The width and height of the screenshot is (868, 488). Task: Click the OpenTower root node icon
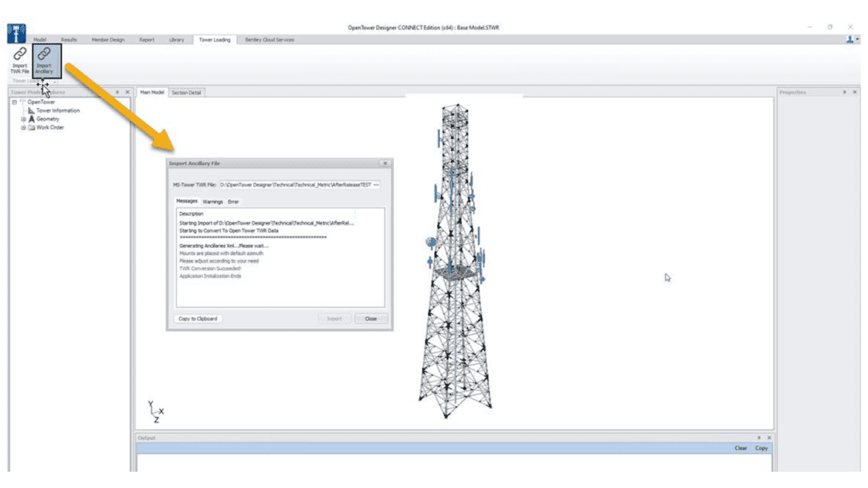pos(23,102)
